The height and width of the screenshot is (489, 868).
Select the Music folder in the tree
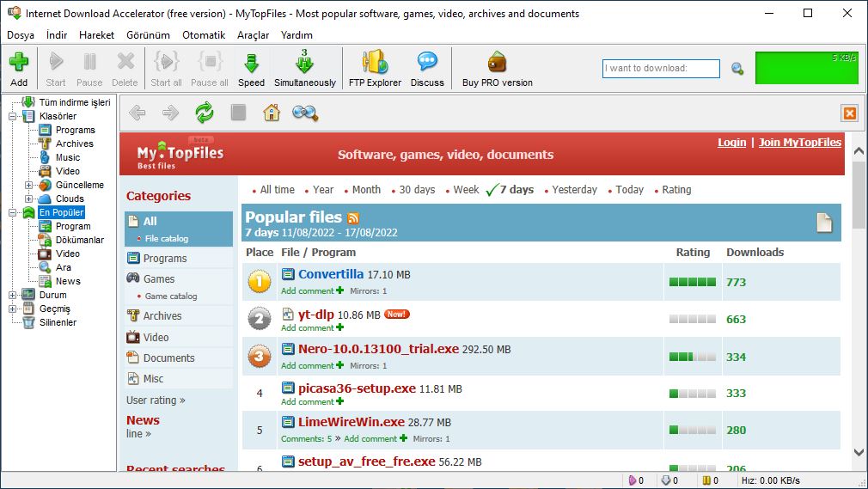68,157
